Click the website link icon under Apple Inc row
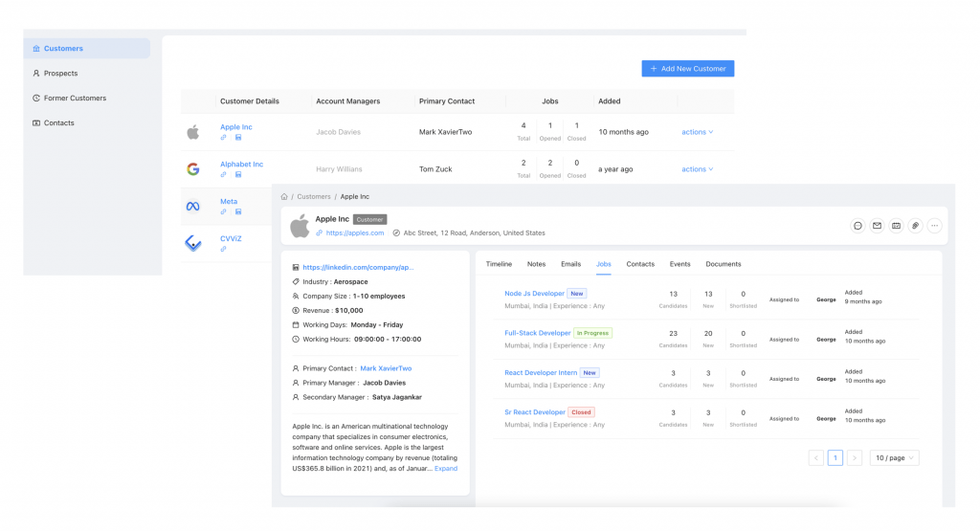 (x=223, y=138)
